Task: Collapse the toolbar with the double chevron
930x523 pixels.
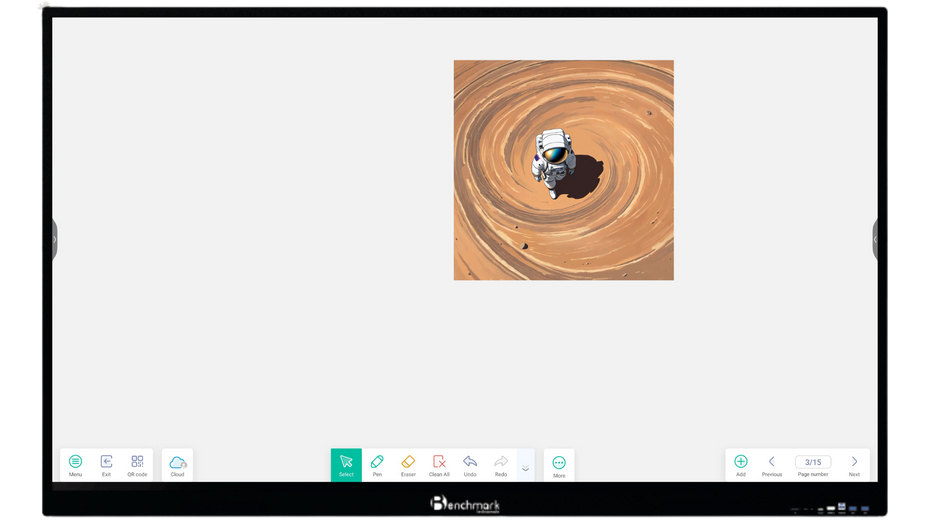Action: tap(525, 468)
